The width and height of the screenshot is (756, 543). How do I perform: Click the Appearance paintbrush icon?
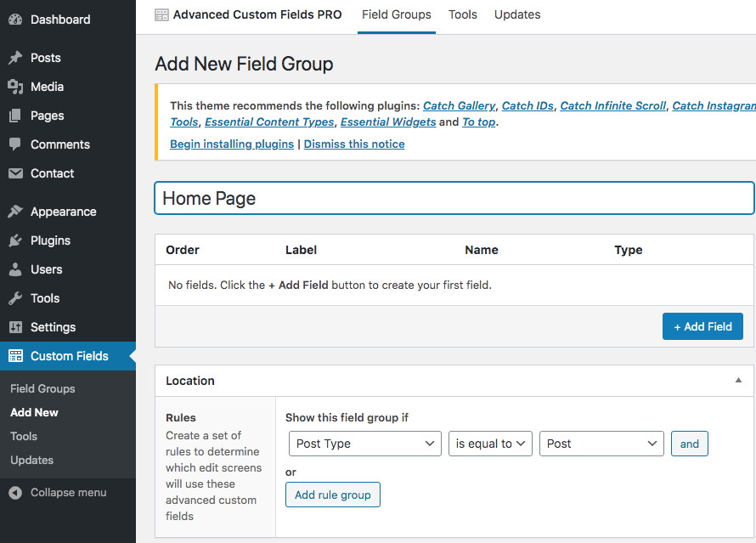pyautogui.click(x=15, y=212)
